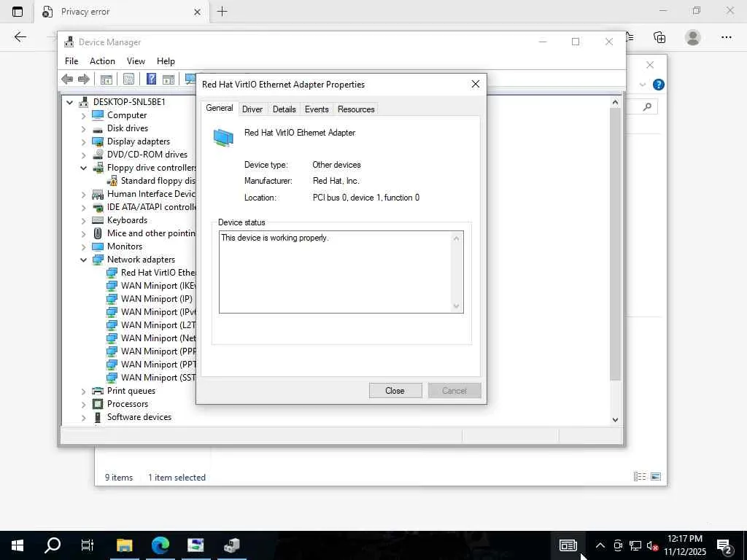Open File Explorer from taskbar
The image size is (747, 560).
tap(124, 545)
